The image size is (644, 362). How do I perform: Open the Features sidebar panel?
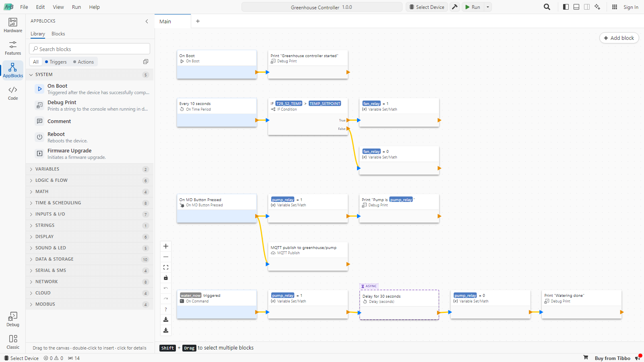pyautogui.click(x=13, y=48)
